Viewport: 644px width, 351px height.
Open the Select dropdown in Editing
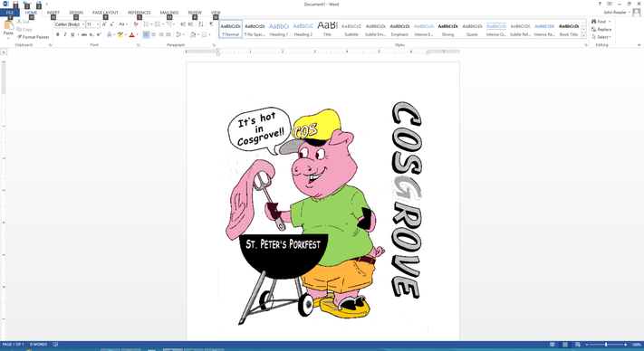[x=601, y=37]
